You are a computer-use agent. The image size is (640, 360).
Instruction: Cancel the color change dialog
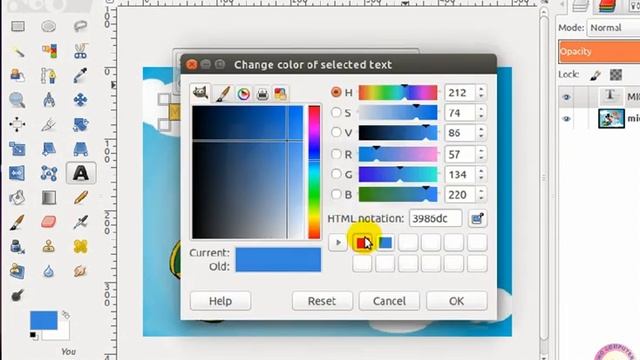tap(389, 301)
